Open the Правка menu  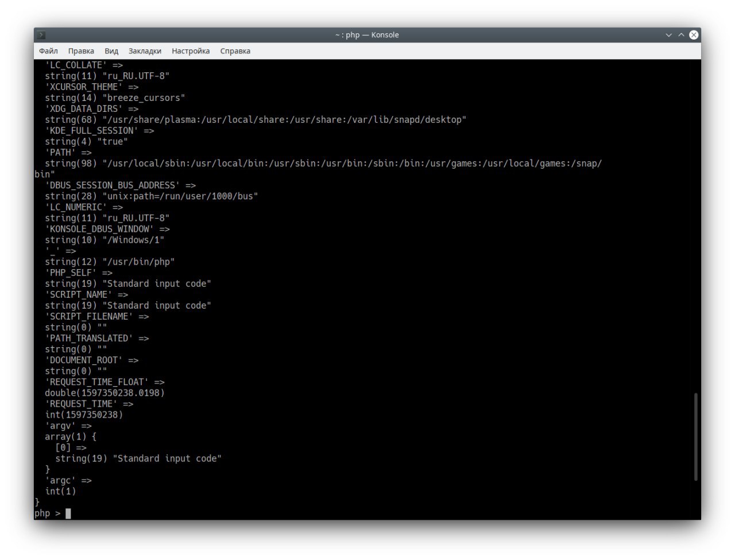(81, 51)
